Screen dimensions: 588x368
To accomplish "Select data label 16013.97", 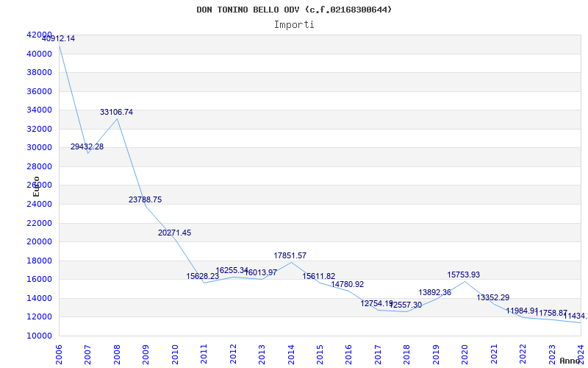I will (x=261, y=272).
